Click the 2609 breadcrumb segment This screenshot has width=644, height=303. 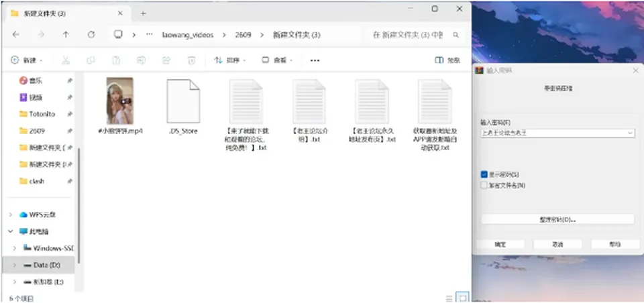(x=243, y=36)
